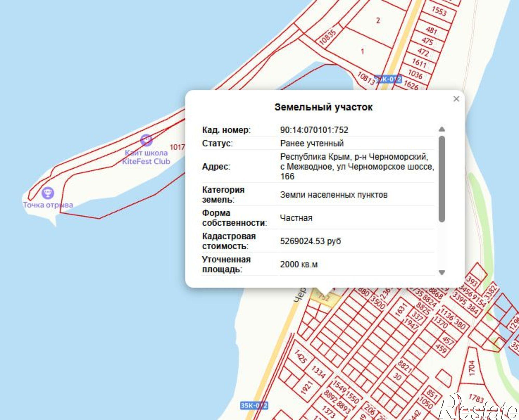Select parcel 10835 on the map
Image resolution: width=519 pixels, height=420 pixels.
(x=328, y=37)
